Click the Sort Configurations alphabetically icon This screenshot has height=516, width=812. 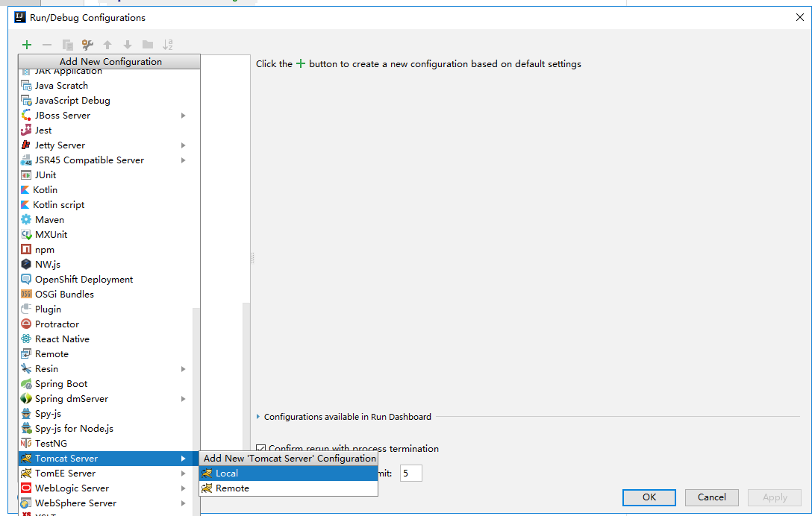pos(167,45)
